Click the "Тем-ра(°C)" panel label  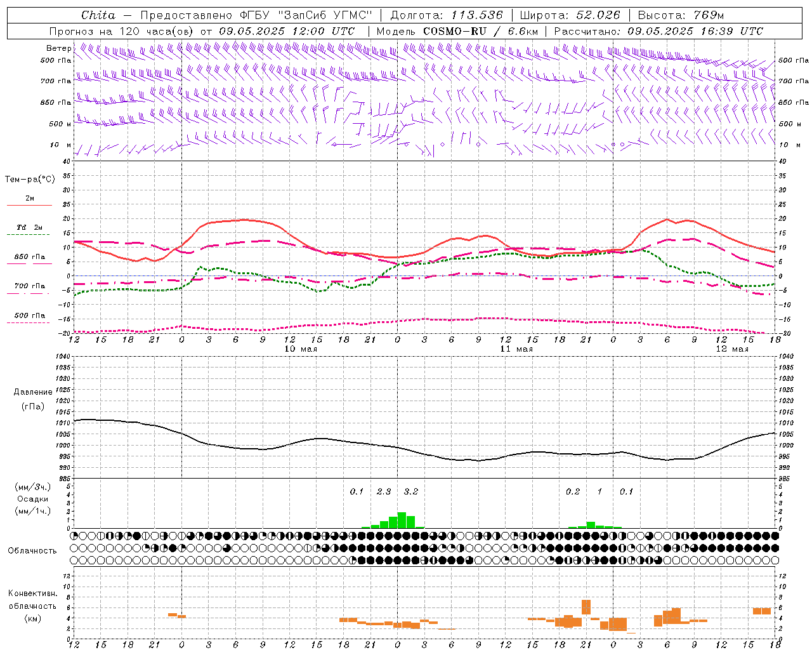(30, 180)
